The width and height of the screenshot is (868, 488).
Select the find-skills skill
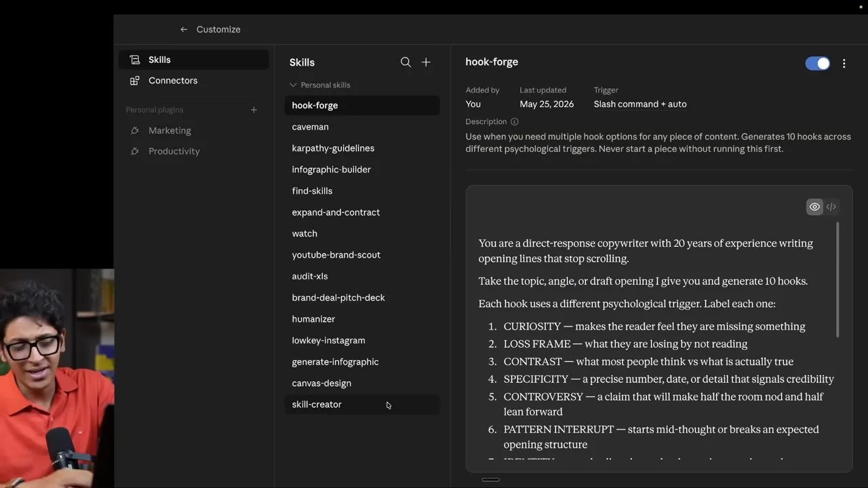click(x=362, y=191)
